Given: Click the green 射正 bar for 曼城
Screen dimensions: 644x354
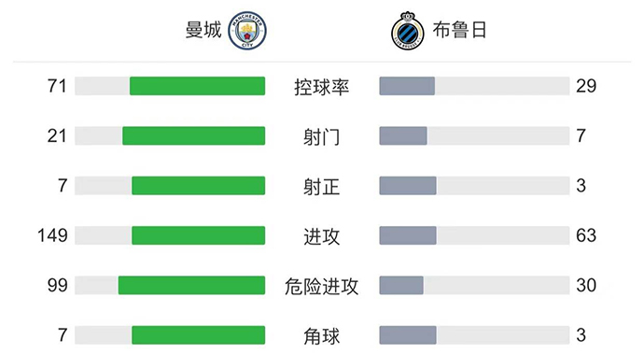Looking at the screenshot, I should pyautogui.click(x=199, y=186).
